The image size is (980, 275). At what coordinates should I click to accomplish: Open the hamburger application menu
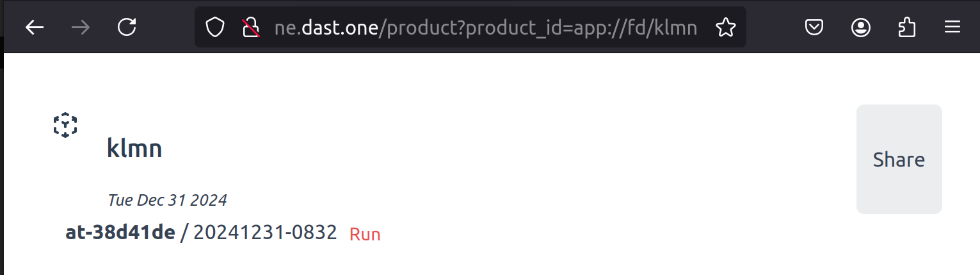point(952,28)
